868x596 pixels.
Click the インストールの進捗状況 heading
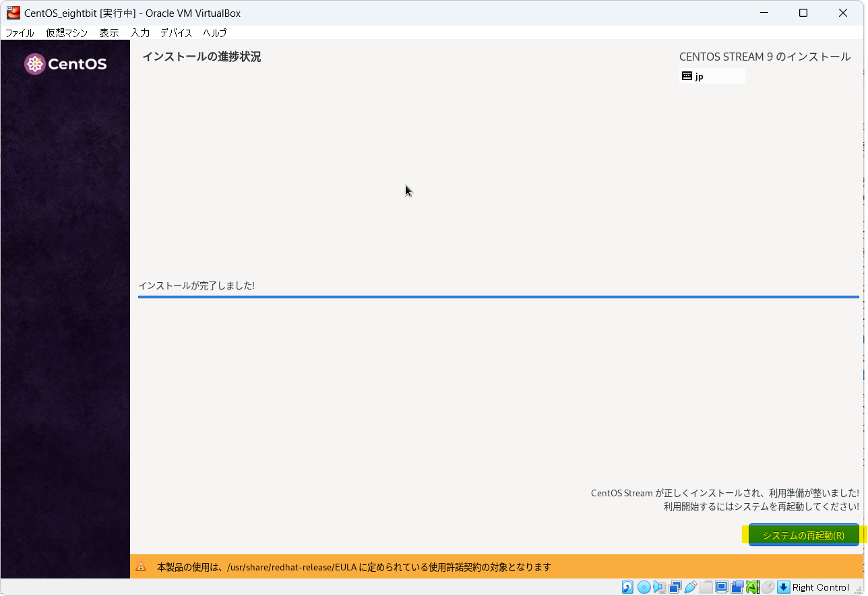[x=201, y=57]
